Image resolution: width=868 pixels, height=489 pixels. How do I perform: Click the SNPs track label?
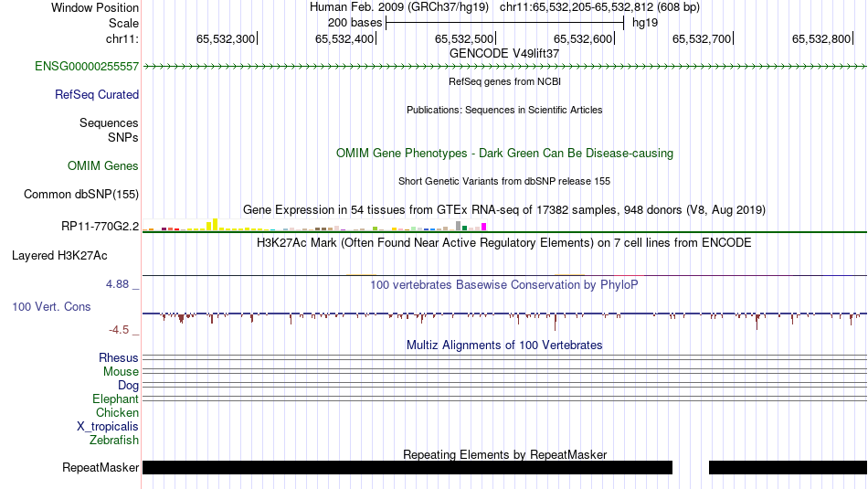pos(123,137)
